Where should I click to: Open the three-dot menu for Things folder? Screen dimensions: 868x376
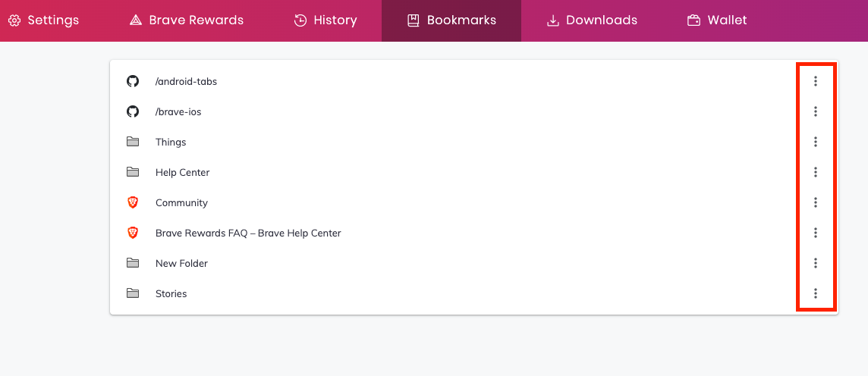coord(816,142)
